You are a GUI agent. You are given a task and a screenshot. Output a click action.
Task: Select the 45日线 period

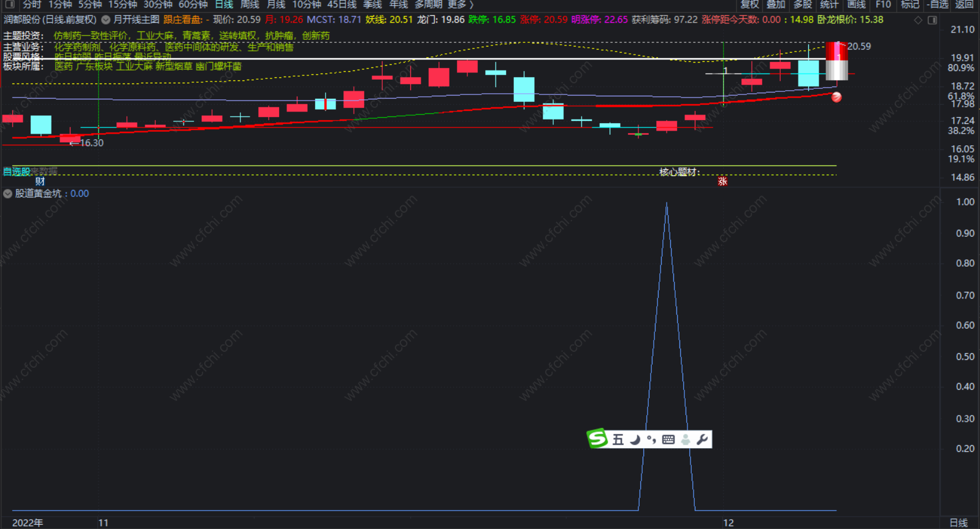pos(342,4)
